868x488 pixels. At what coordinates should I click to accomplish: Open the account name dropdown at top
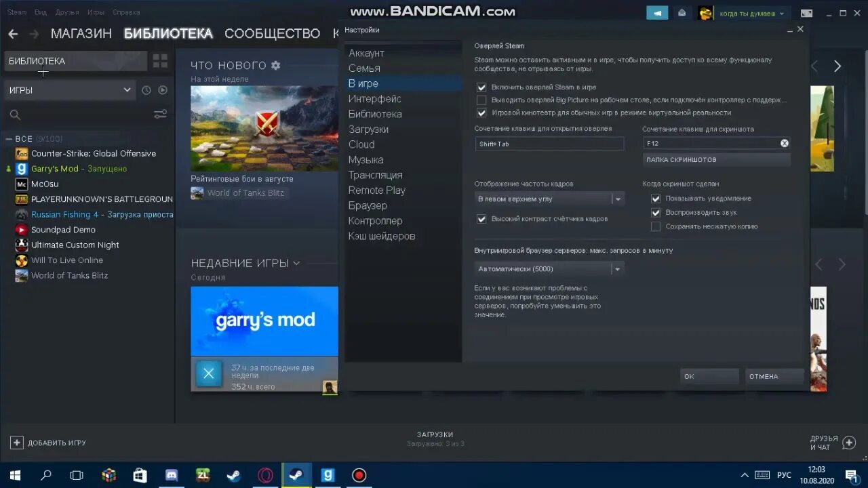751,13
